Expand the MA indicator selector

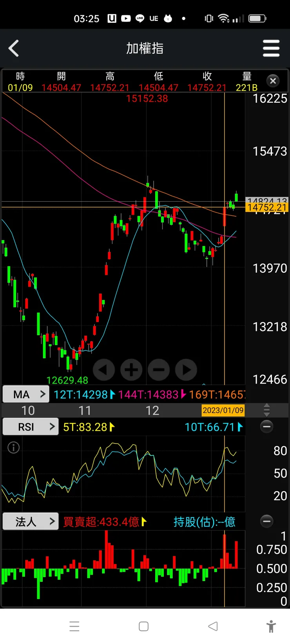point(26,394)
